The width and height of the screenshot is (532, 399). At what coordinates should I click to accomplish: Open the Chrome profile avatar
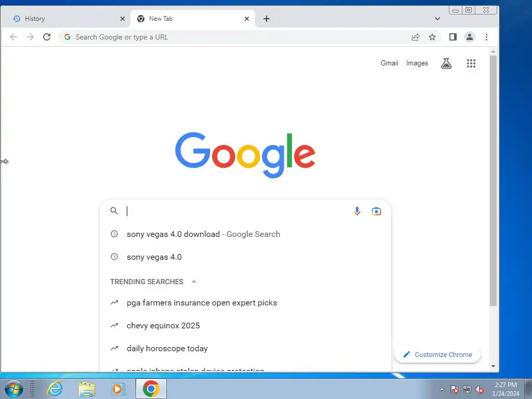470,37
